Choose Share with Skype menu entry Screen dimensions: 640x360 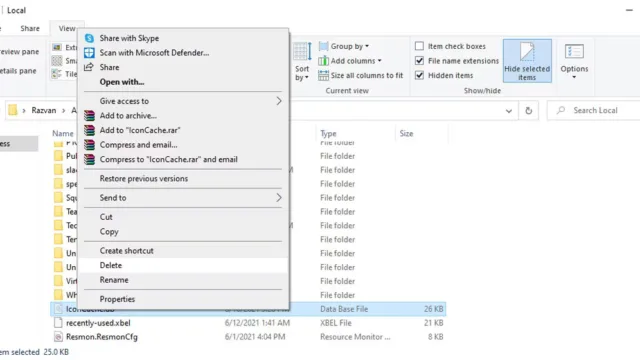(x=182, y=38)
